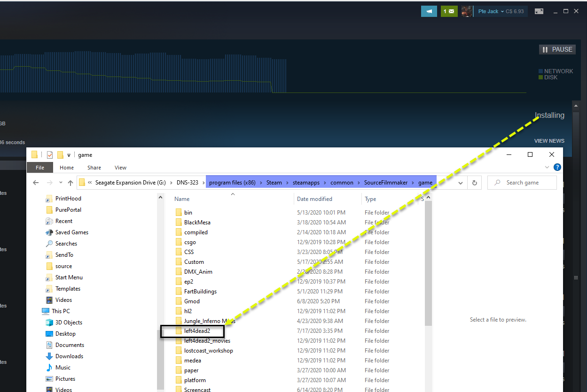Image resolution: width=587 pixels, height=392 pixels.
Task: Click the Steam user avatar picture
Action: (x=467, y=11)
